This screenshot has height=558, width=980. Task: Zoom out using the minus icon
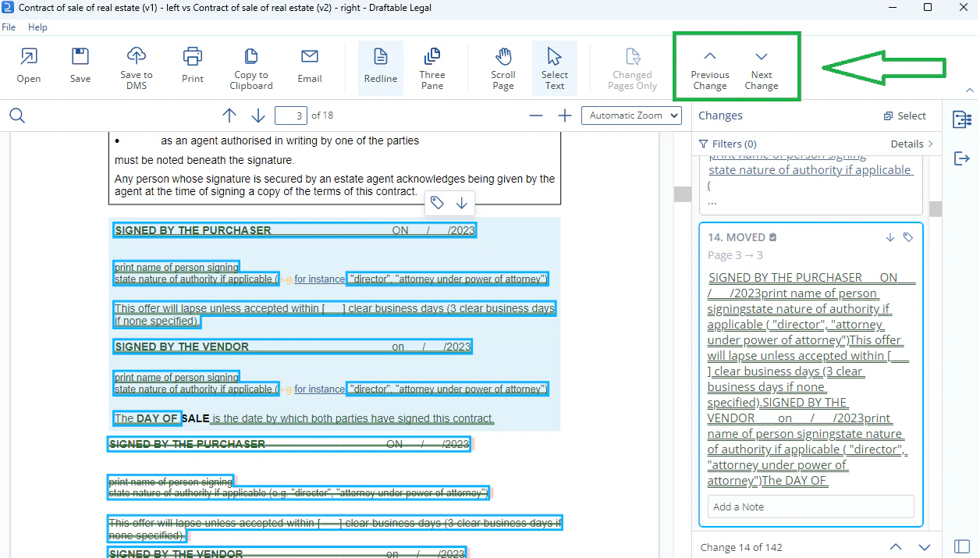pos(536,116)
